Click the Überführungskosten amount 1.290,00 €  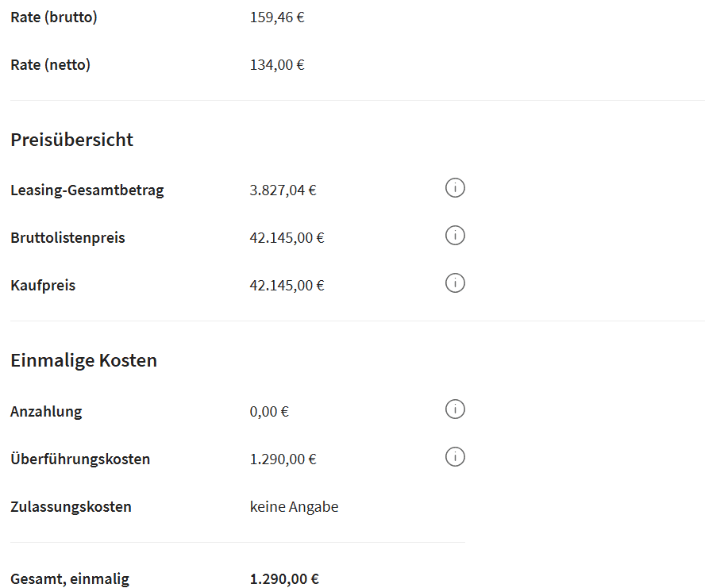[x=283, y=459]
